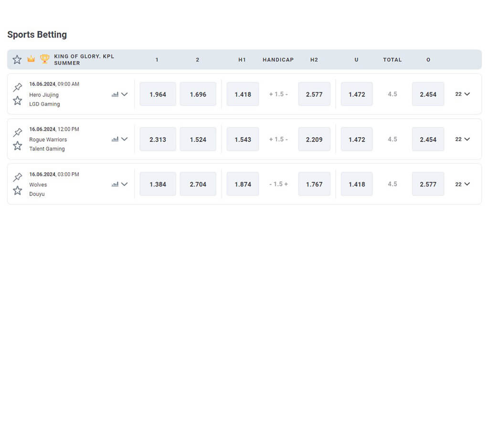The width and height of the screenshot is (489, 448).
Task: Click the + 1.5 - handicap value for Hero Jiujing
Action: [278, 94]
